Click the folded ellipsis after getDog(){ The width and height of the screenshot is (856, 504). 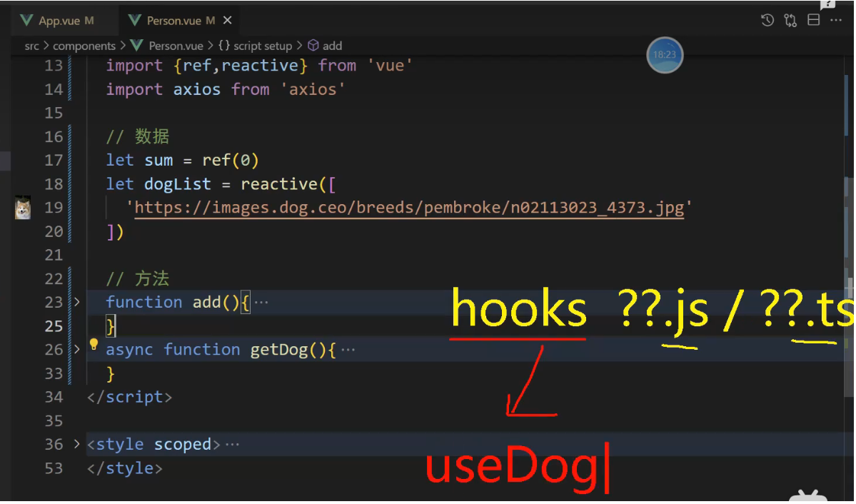348,350
